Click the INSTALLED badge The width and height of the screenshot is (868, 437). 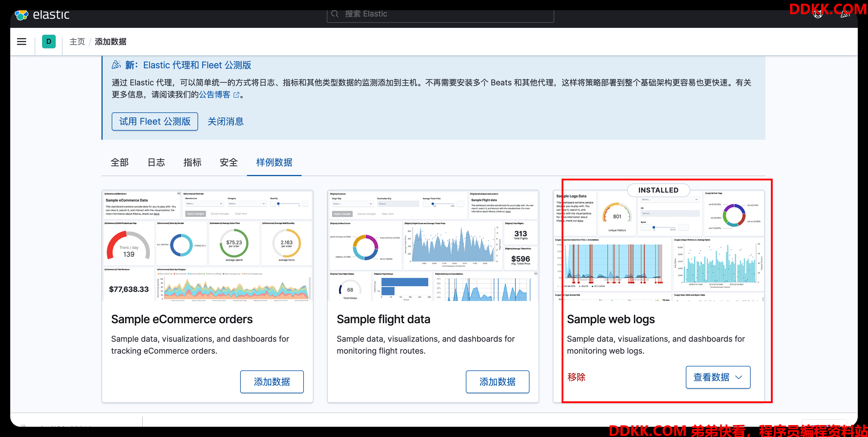pos(659,190)
